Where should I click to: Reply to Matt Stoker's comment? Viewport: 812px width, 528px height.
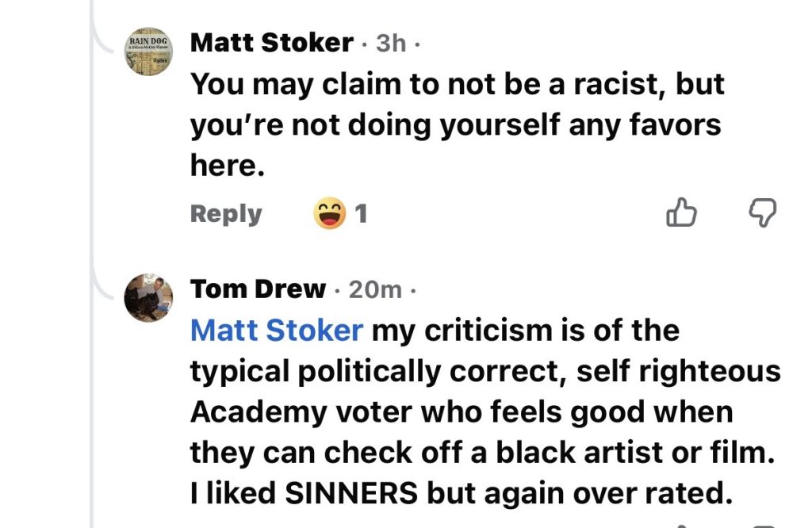[226, 214]
